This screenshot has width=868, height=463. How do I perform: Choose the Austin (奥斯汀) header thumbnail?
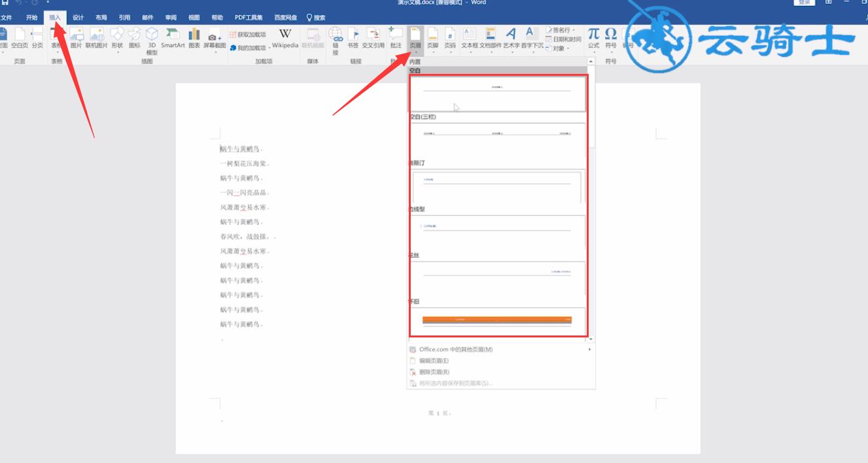point(498,186)
